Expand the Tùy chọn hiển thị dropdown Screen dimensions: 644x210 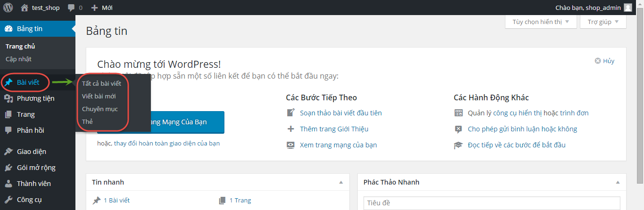point(540,22)
